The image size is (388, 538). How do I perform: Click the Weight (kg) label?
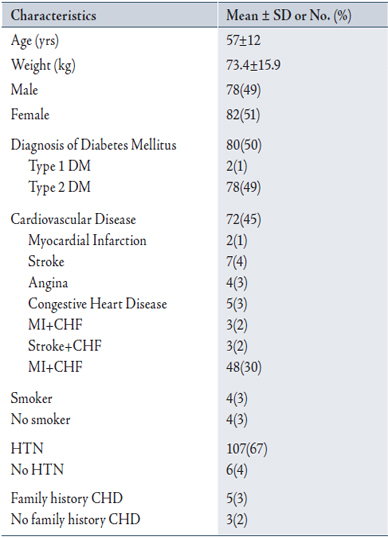tap(43, 66)
